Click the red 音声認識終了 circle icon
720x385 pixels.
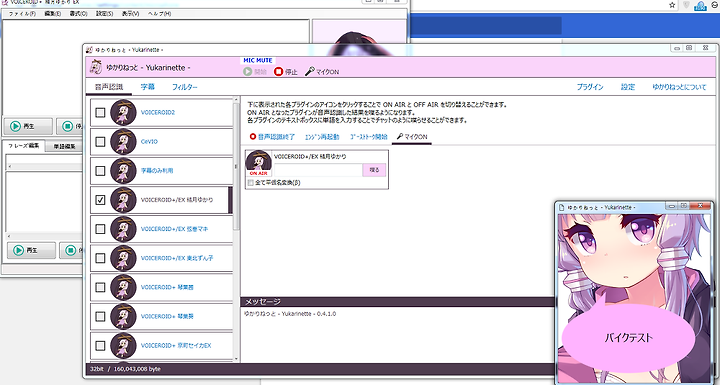253,136
